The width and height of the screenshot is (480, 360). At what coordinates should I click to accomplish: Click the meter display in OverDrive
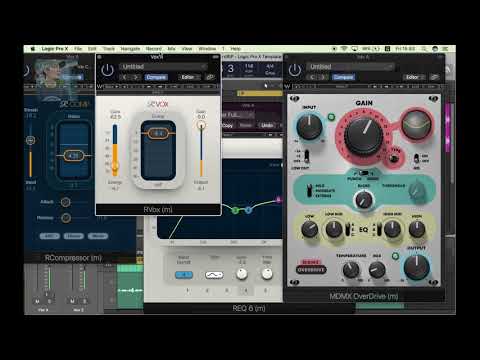pyautogui.click(x=416, y=125)
